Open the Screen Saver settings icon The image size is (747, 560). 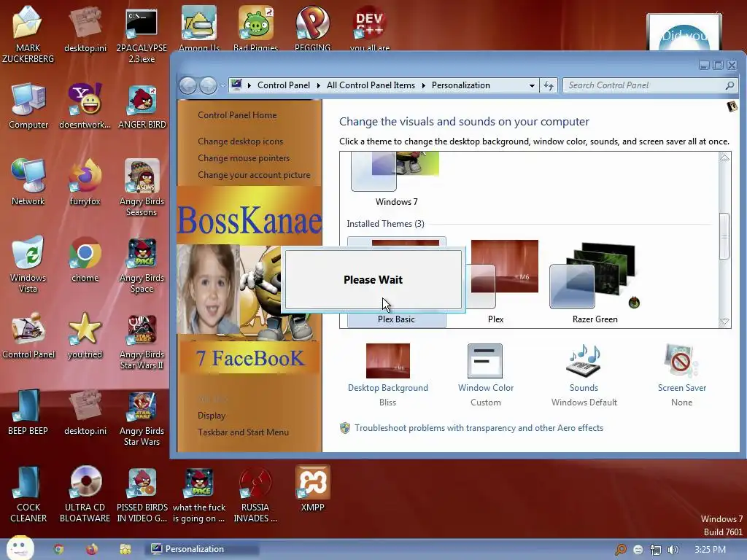click(x=682, y=360)
